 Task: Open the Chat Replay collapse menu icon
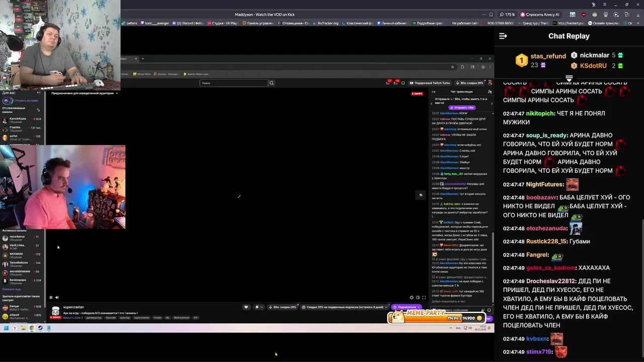click(503, 36)
